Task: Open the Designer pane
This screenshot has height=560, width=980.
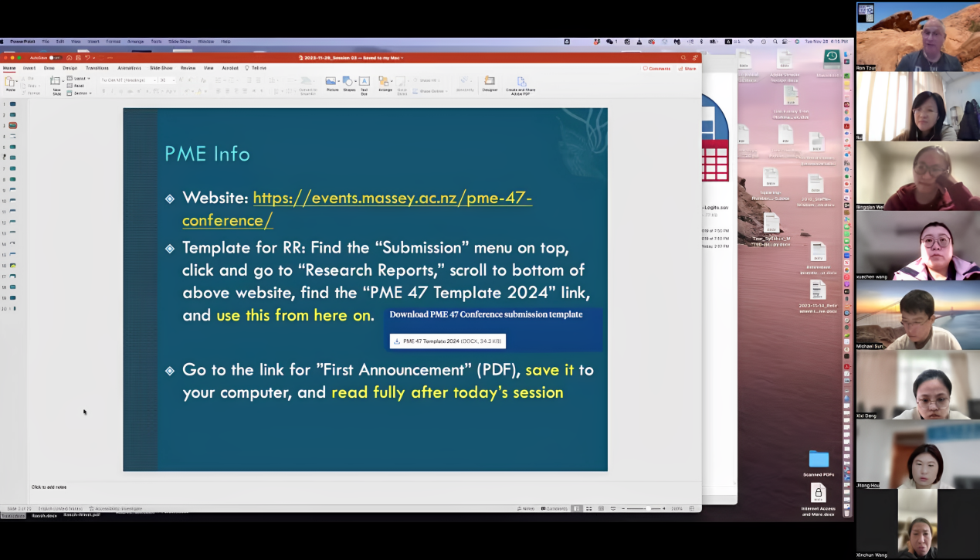Action: (490, 83)
